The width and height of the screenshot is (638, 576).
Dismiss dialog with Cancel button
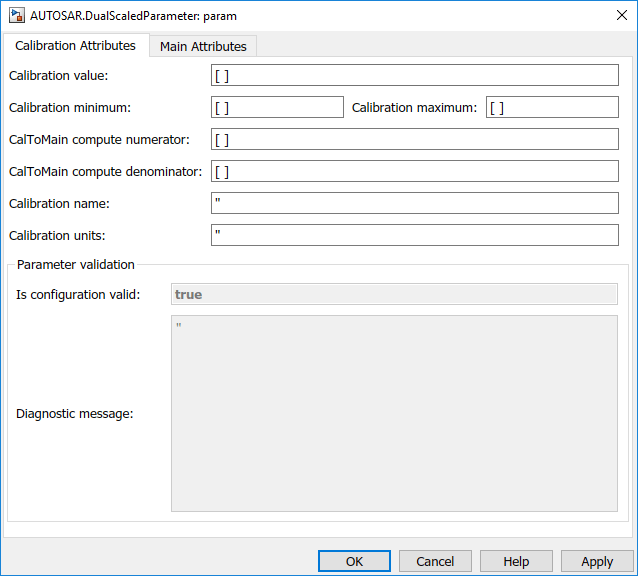pos(435,561)
